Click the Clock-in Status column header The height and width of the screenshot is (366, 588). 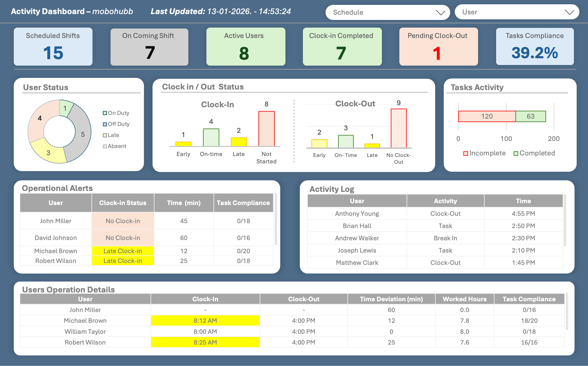point(123,203)
